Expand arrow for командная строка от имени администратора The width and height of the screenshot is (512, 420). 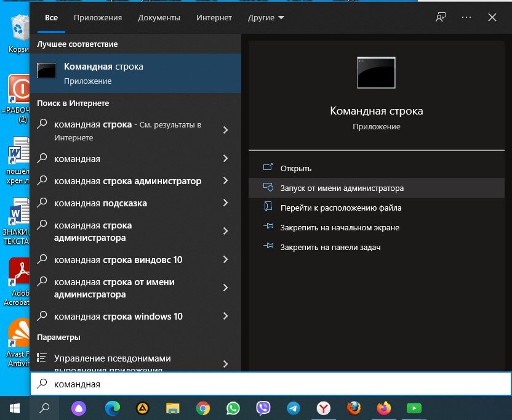225,288
